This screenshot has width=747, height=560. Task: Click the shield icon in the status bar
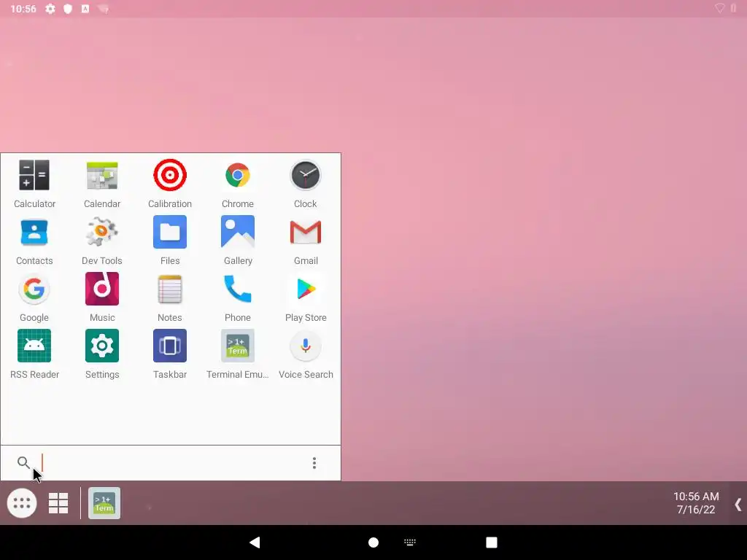(68, 9)
